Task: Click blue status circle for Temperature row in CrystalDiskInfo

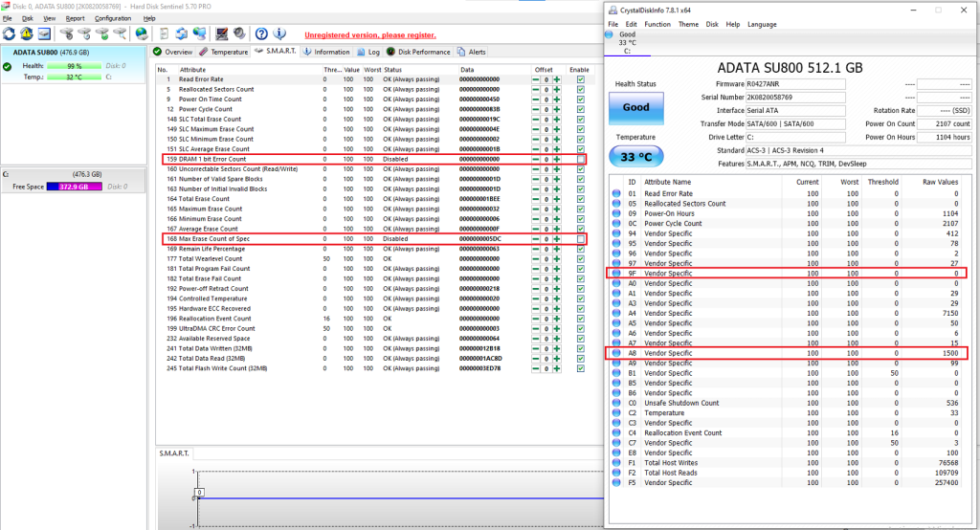Action: click(616, 413)
